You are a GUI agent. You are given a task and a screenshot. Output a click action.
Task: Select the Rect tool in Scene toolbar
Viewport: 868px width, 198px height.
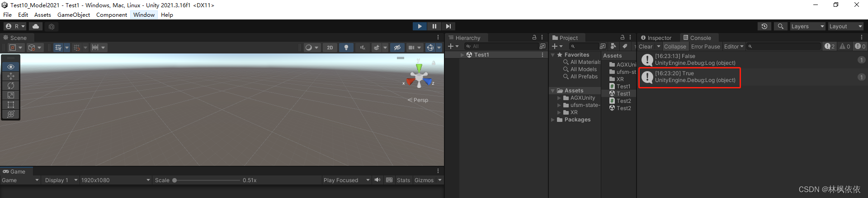(11, 105)
